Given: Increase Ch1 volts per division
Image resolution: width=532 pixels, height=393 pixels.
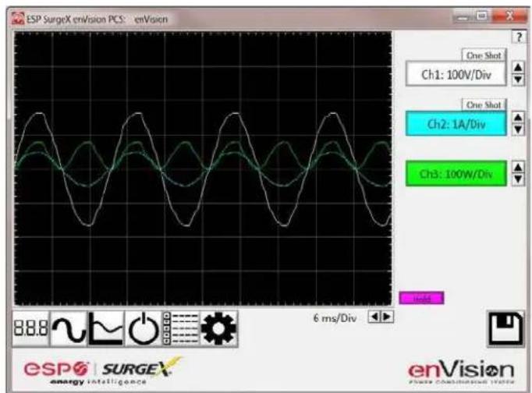Looking at the screenshot, I should [x=518, y=68].
